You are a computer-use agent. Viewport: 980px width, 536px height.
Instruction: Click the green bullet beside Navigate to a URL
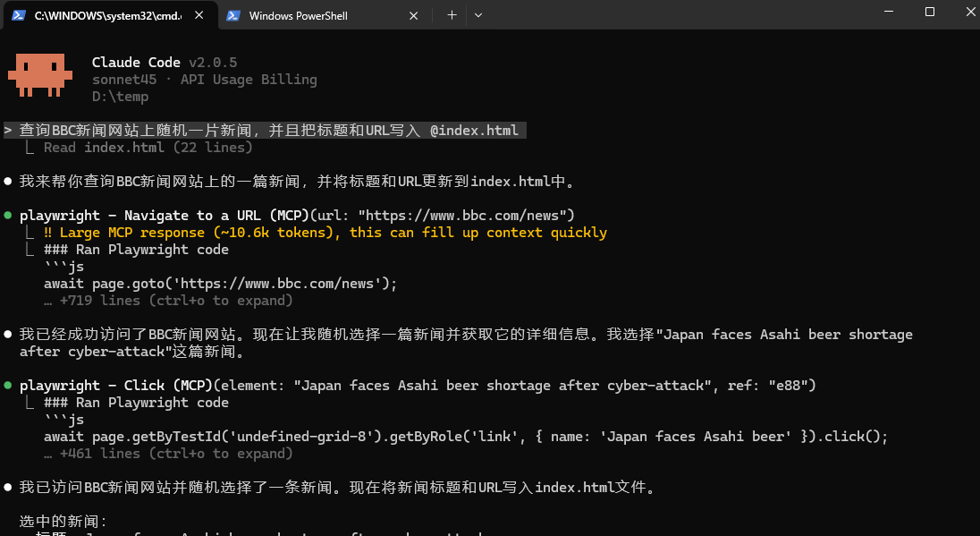[x=8, y=216]
